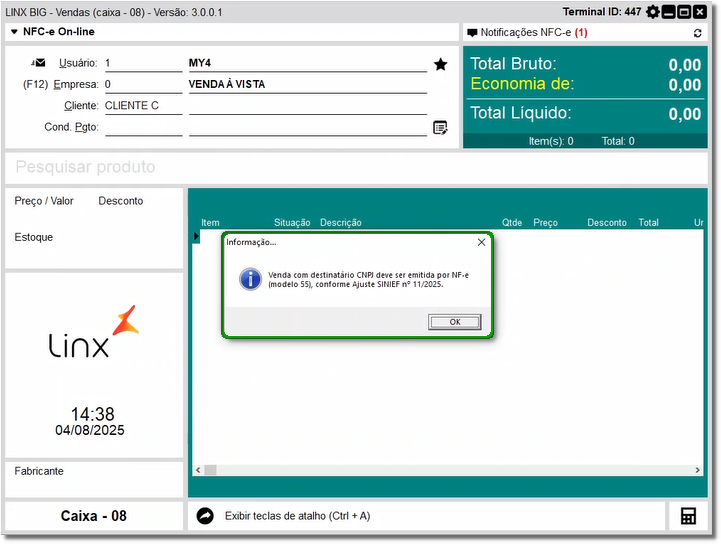Open Notificações NFC-e (1) panel label

[534, 33]
